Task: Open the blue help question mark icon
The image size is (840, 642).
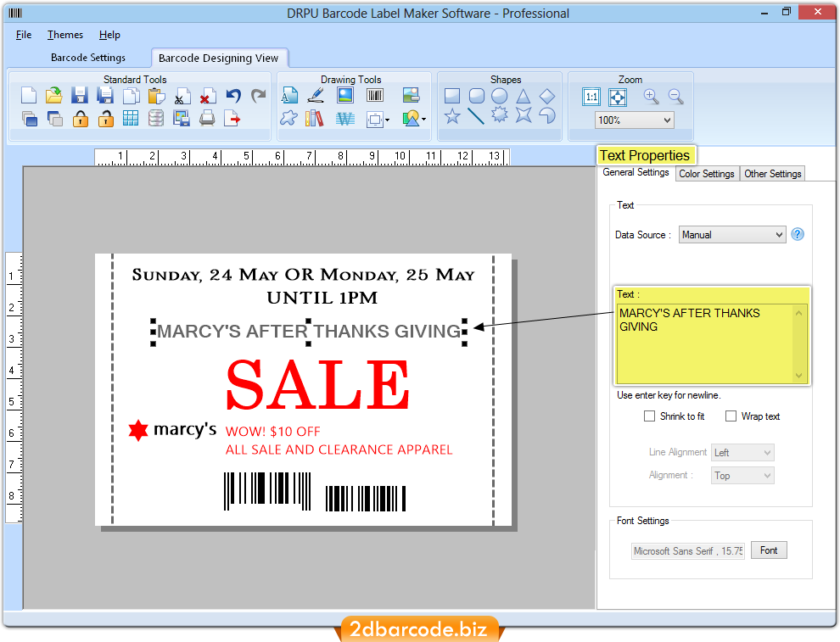Action: [798, 234]
